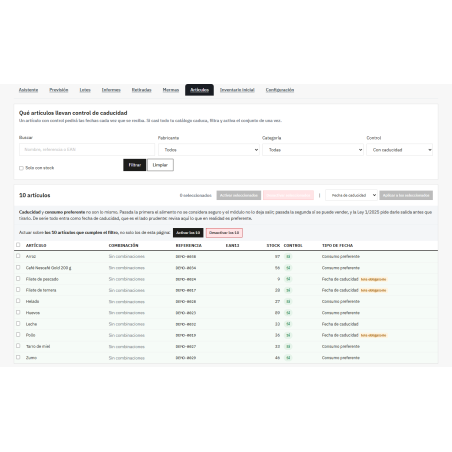Click the Limpiar button

160,165
